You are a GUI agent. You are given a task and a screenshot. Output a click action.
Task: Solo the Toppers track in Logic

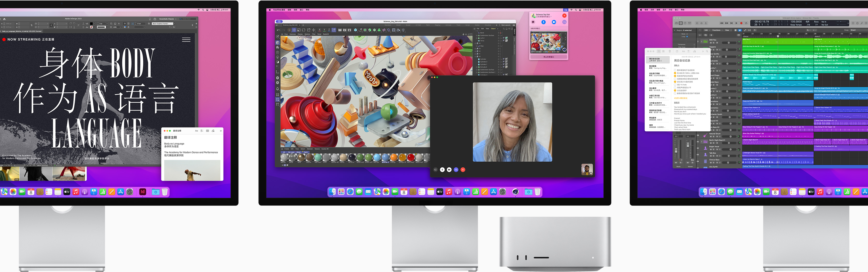coord(714,50)
